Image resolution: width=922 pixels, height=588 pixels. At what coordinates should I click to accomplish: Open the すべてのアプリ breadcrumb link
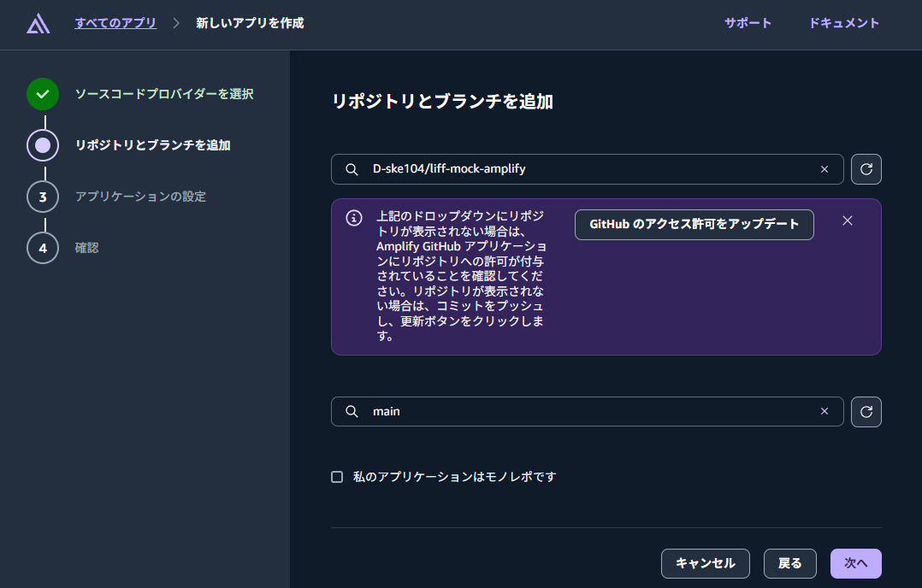[x=115, y=23]
